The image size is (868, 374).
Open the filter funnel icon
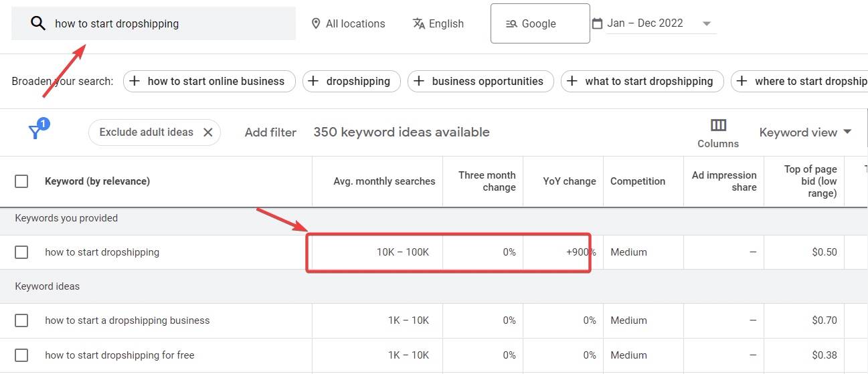pyautogui.click(x=36, y=132)
